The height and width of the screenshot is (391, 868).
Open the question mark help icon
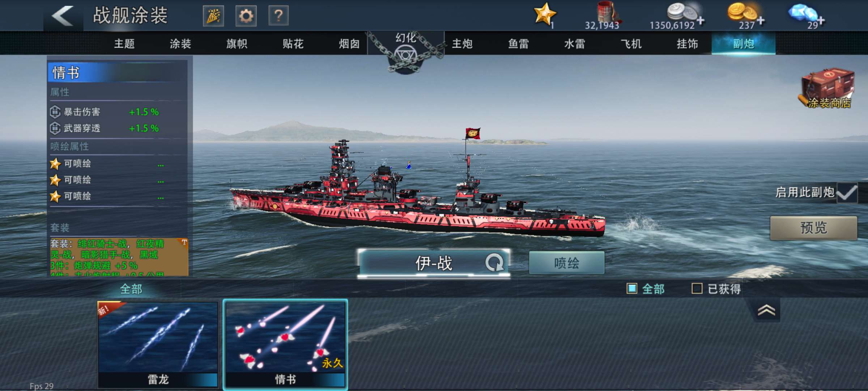pyautogui.click(x=278, y=16)
